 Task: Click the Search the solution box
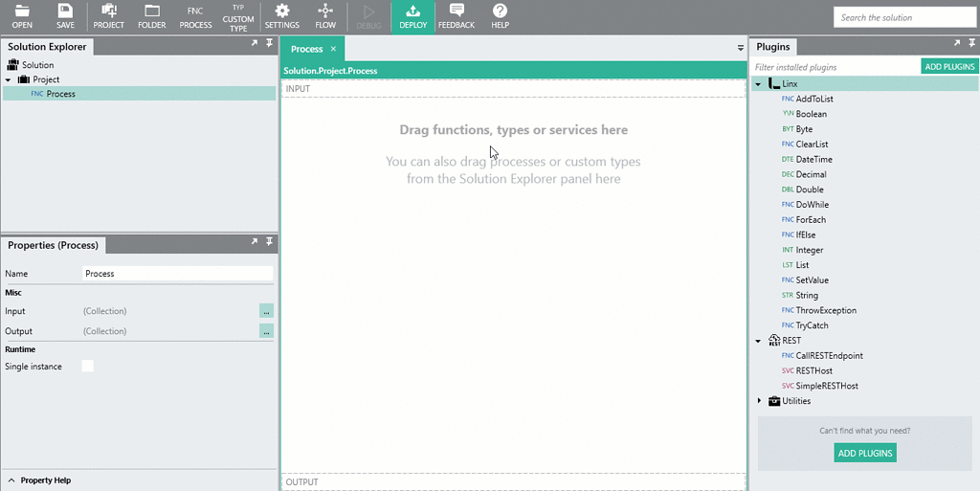click(904, 17)
